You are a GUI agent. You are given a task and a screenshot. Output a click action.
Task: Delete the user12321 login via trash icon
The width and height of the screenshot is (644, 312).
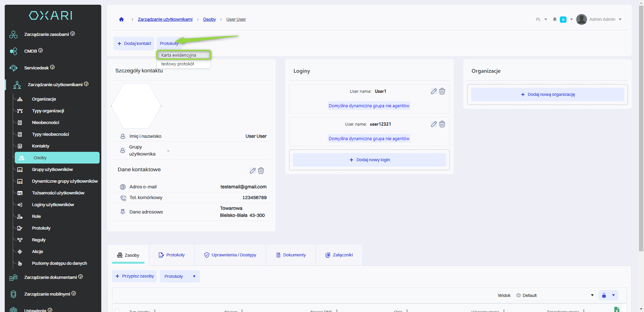coord(442,124)
